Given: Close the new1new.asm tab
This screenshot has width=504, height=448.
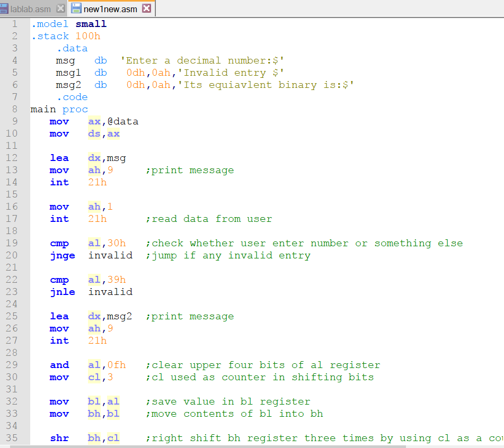Looking at the screenshot, I should pos(146,8).
